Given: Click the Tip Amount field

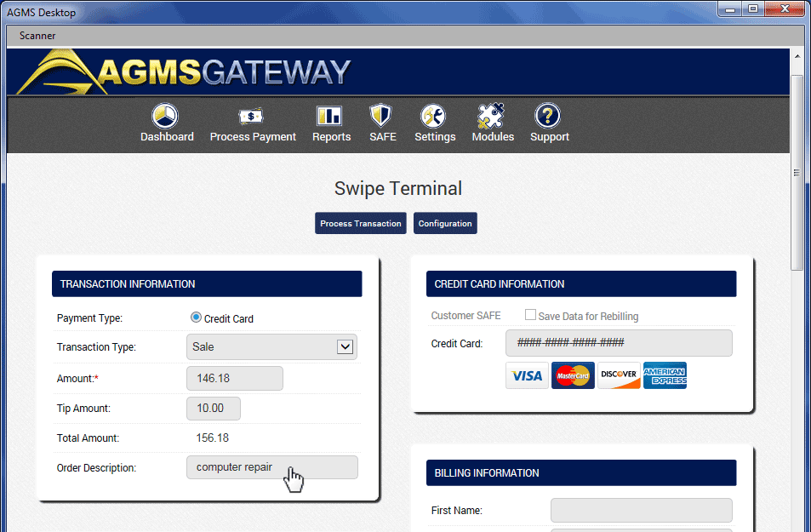Looking at the screenshot, I should coord(214,409).
